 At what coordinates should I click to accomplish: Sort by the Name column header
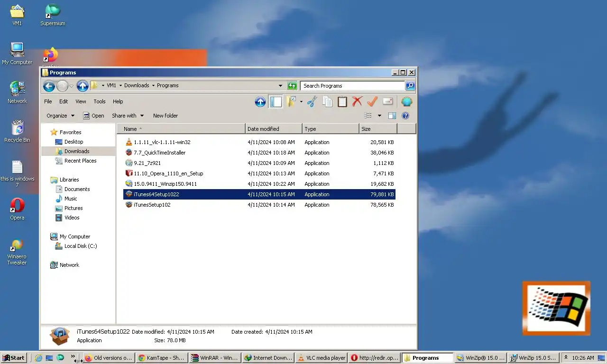point(181,129)
